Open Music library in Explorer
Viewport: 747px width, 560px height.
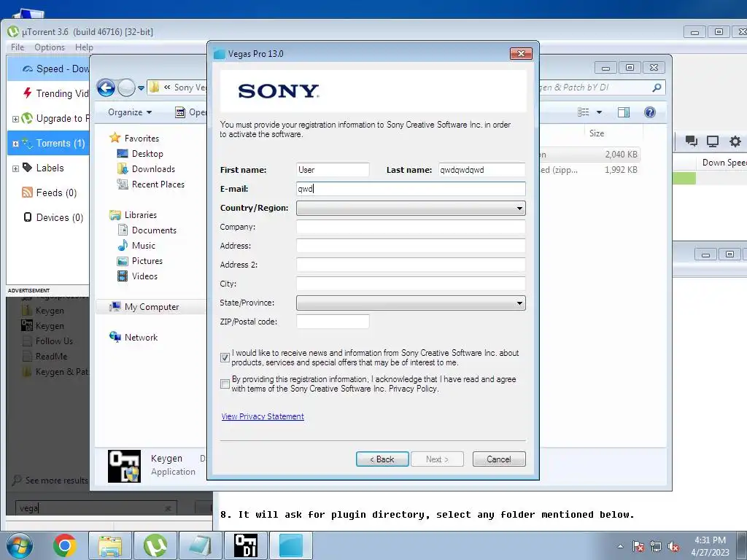click(x=136, y=245)
